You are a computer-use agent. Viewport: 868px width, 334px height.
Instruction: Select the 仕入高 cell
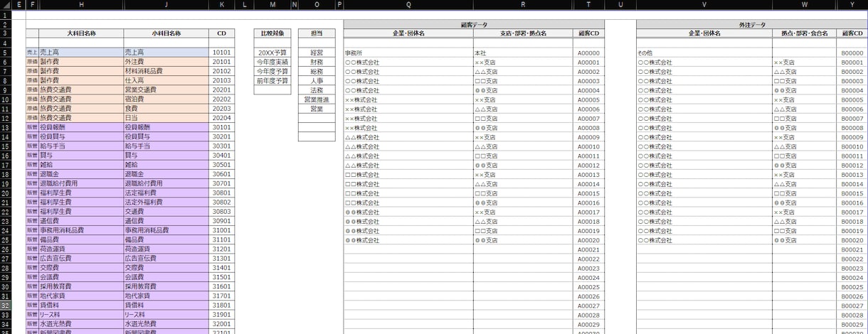166,80
